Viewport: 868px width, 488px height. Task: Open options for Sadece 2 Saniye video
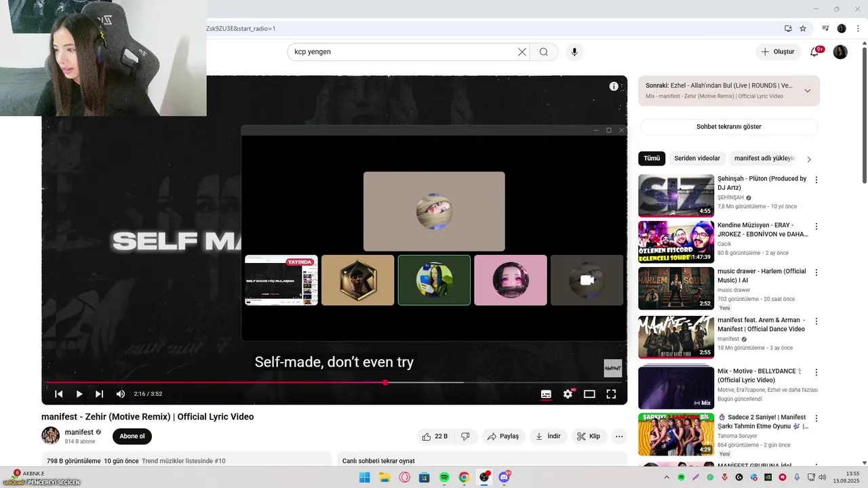point(816,419)
